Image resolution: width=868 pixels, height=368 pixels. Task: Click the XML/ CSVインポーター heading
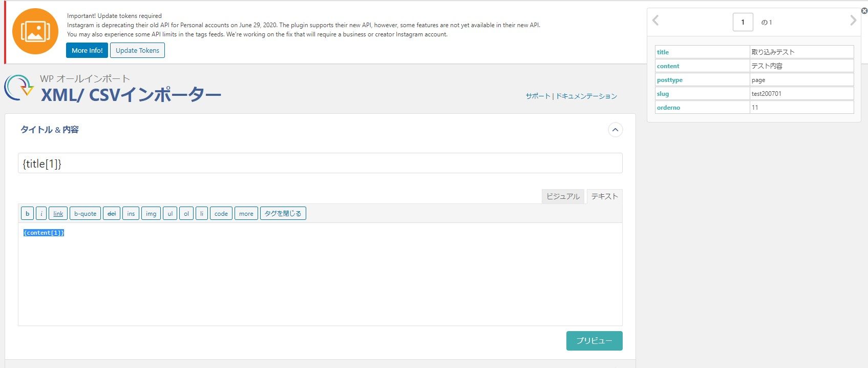pos(131,95)
